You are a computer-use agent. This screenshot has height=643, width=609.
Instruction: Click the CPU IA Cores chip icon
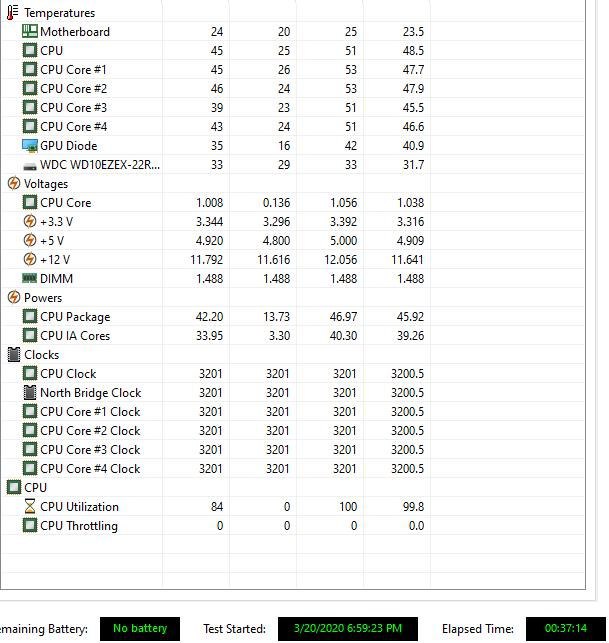point(30,335)
